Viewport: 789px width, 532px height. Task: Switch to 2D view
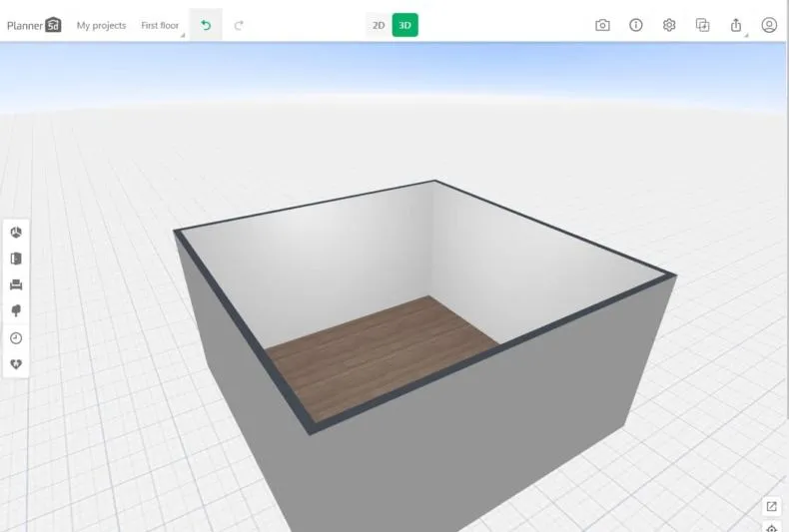pos(379,25)
